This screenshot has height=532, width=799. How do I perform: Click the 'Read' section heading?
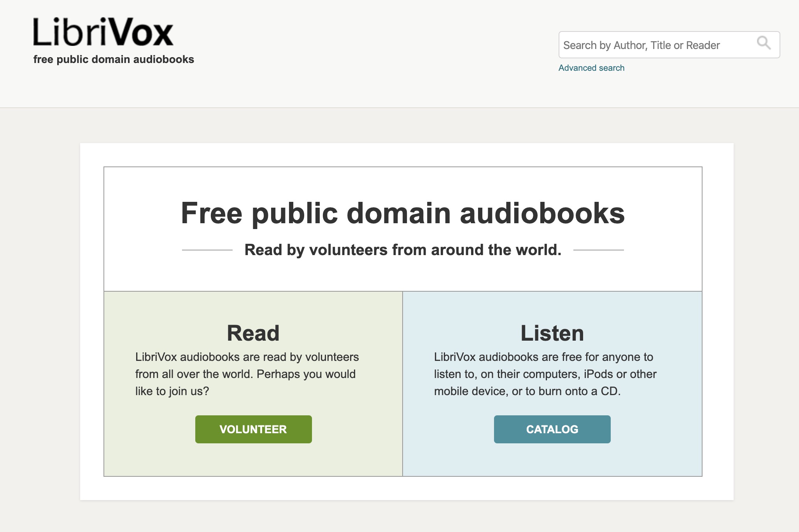point(253,333)
